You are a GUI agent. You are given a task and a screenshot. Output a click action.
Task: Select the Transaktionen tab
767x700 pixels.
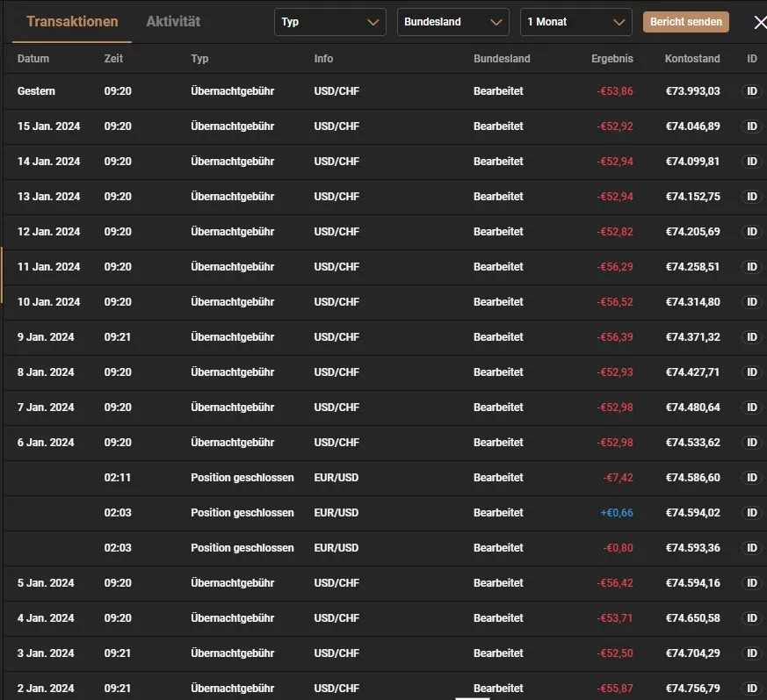pyautogui.click(x=72, y=22)
